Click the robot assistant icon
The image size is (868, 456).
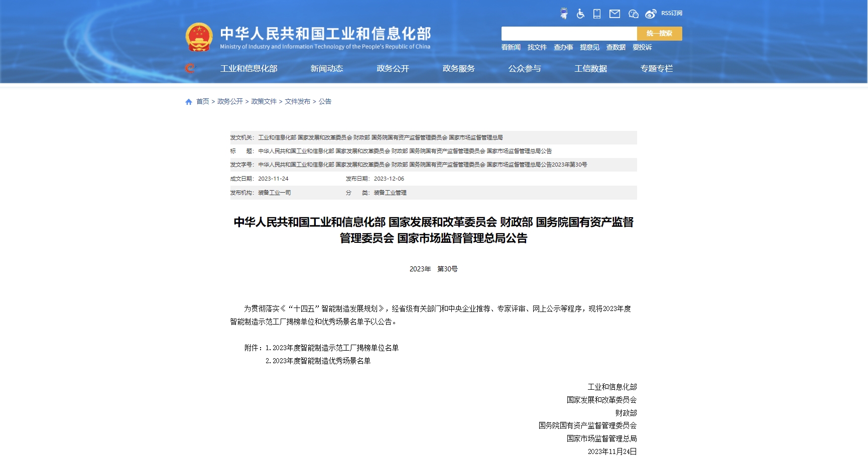564,14
